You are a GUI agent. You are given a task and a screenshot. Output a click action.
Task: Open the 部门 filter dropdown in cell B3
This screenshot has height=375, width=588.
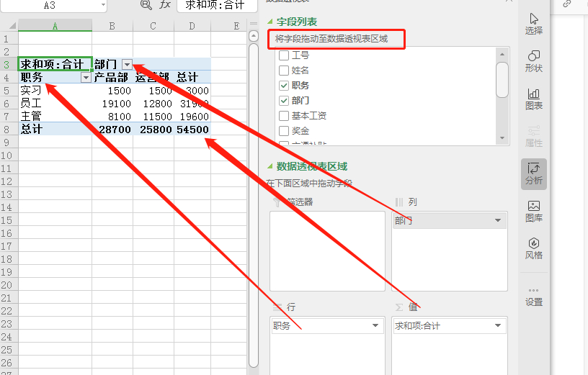point(127,65)
